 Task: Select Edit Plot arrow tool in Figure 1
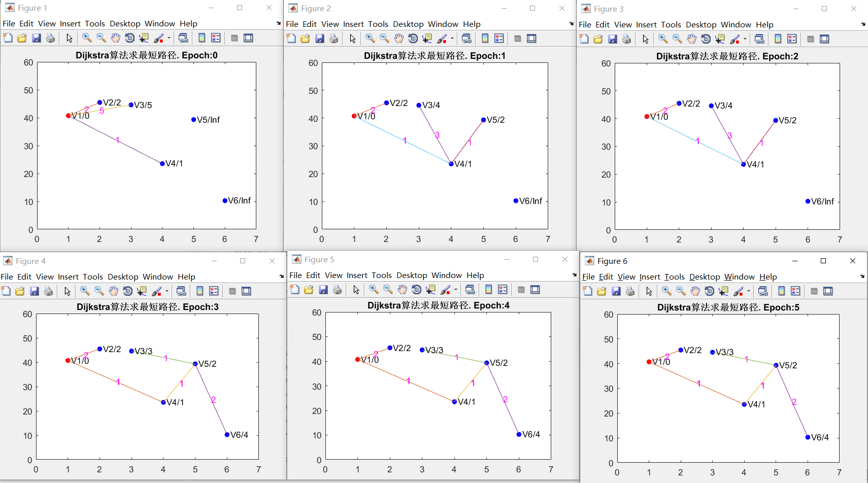[x=70, y=38]
